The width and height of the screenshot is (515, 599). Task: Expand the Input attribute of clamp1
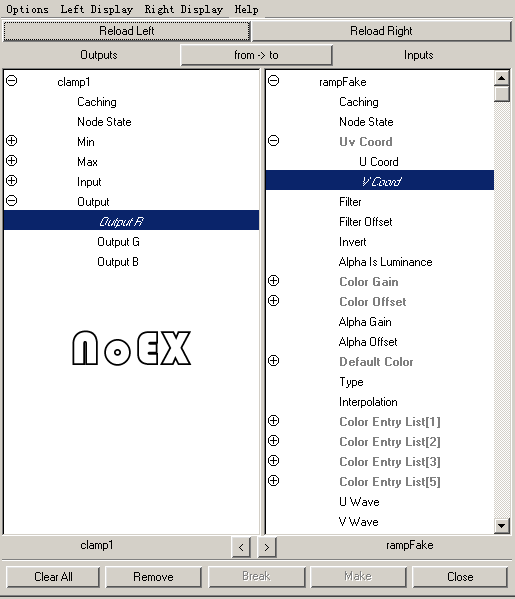12,181
